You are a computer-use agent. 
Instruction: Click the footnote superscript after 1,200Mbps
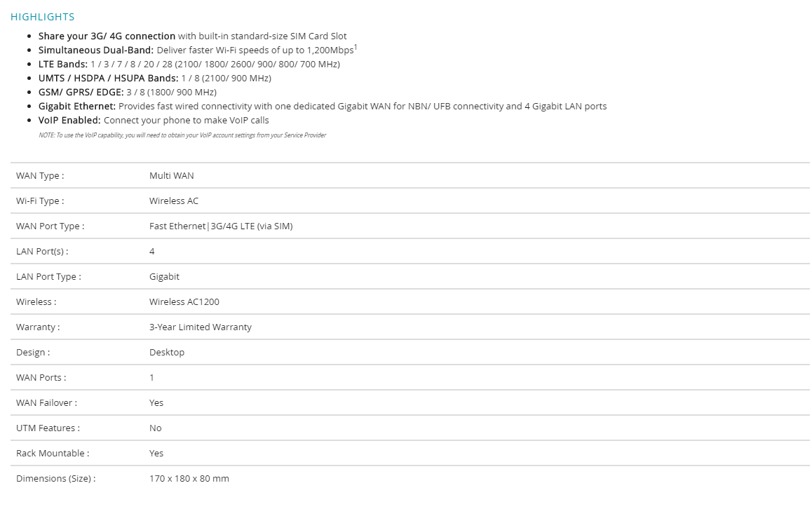point(356,47)
